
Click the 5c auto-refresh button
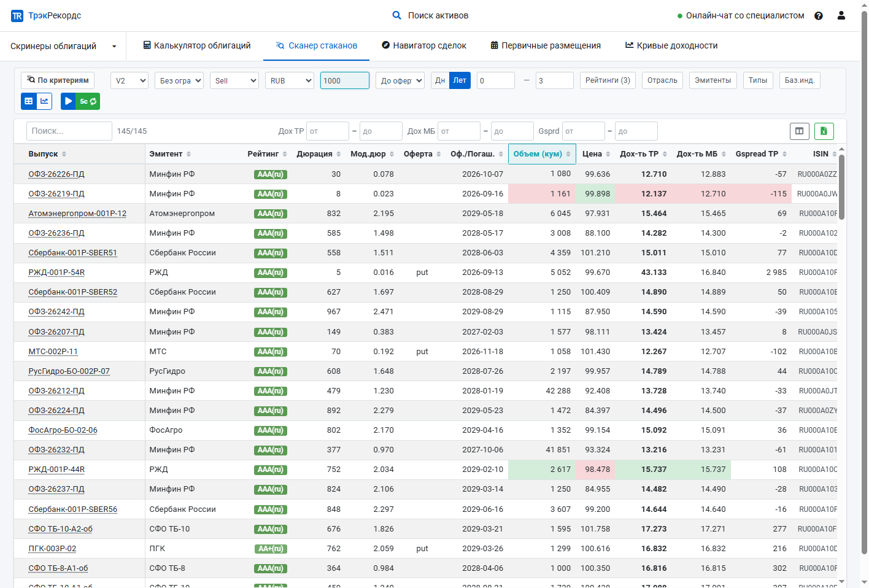88,101
